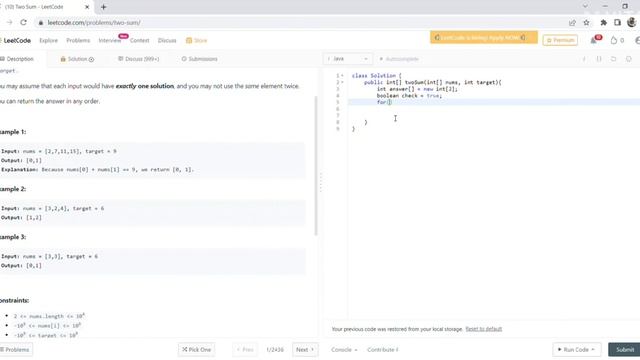Open the tab search chevron
The height and width of the screenshot is (360, 640).
coord(585,6)
